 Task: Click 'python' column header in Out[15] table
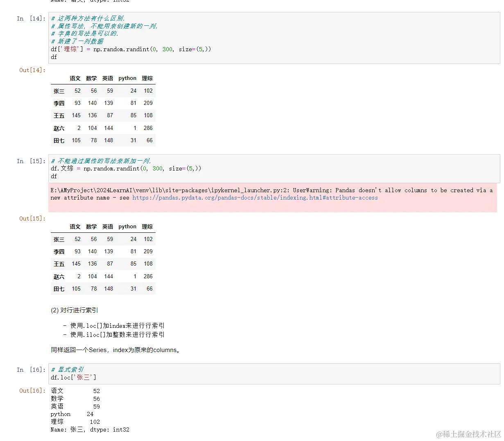(127, 227)
